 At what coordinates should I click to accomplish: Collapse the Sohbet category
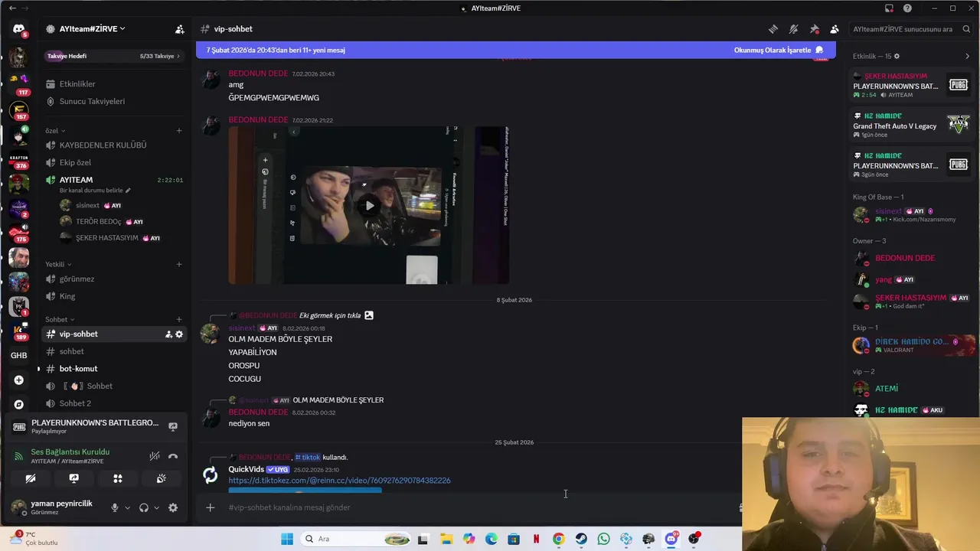(59, 320)
